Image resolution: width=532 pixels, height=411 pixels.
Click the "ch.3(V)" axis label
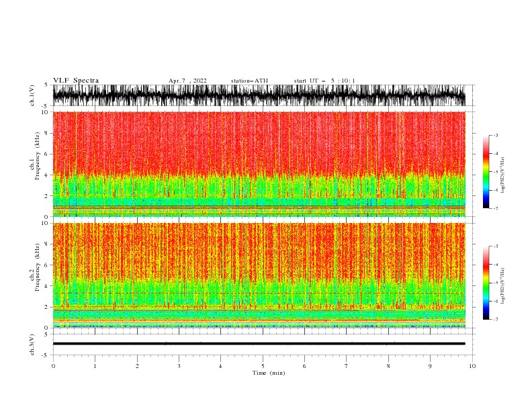point(32,345)
